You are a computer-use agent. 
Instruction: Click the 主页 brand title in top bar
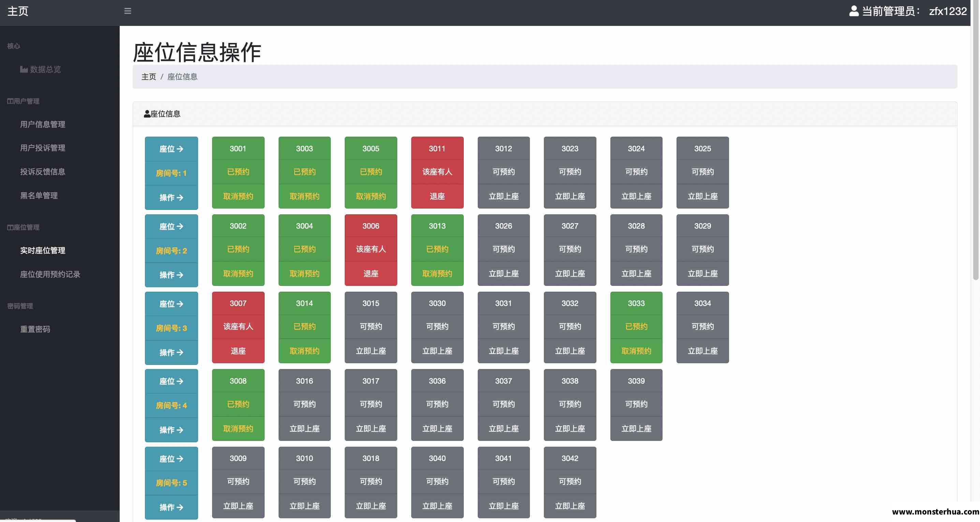(x=18, y=11)
